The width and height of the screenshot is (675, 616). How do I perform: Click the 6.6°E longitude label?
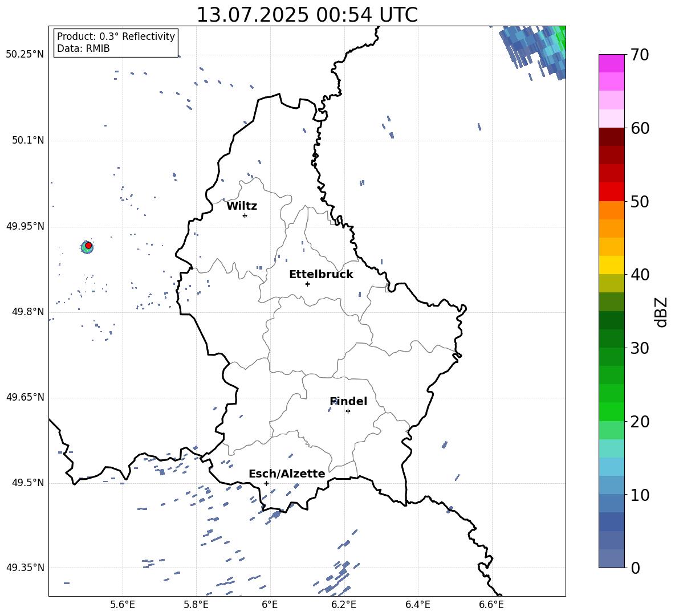(x=491, y=605)
